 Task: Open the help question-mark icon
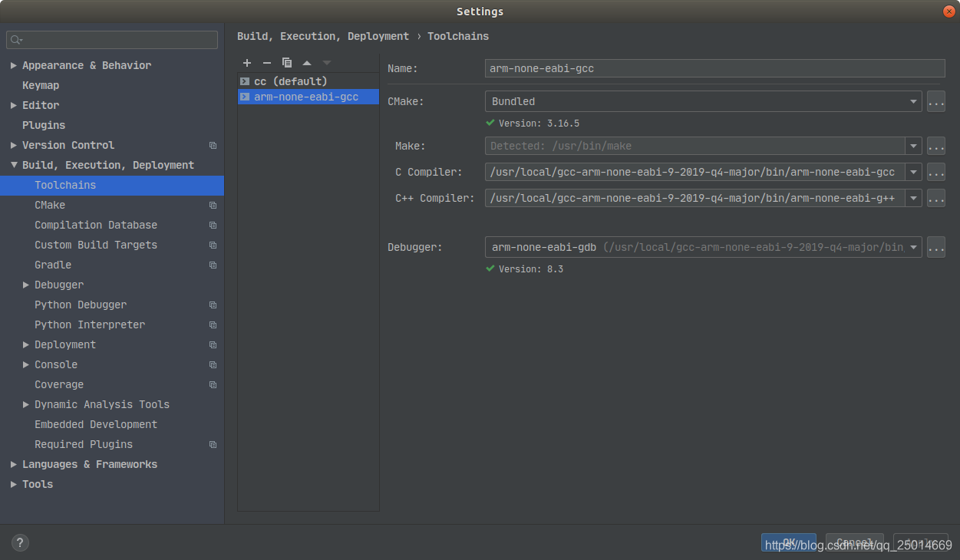19,542
